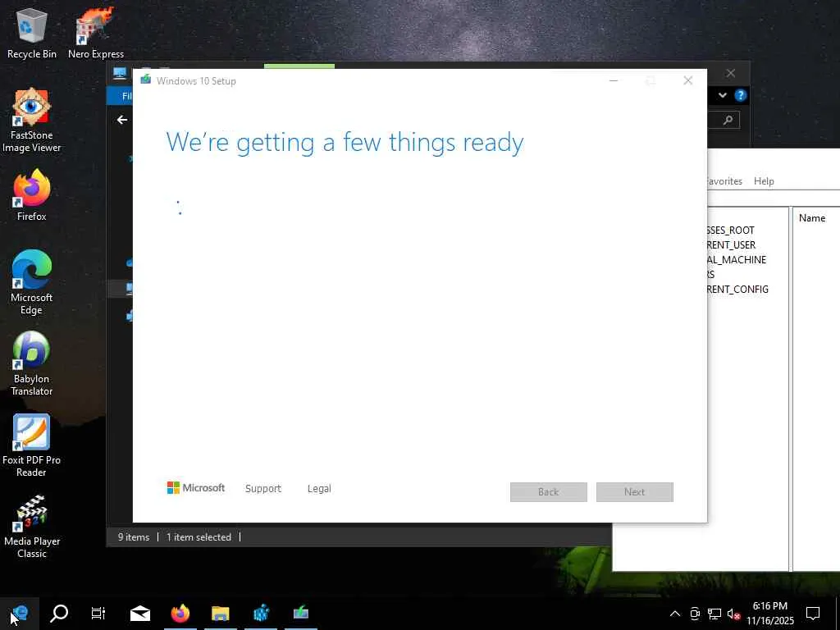Open Foxit PDF Pro Reader shortcut
Viewport: 840px width, 630px height.
click(32, 445)
